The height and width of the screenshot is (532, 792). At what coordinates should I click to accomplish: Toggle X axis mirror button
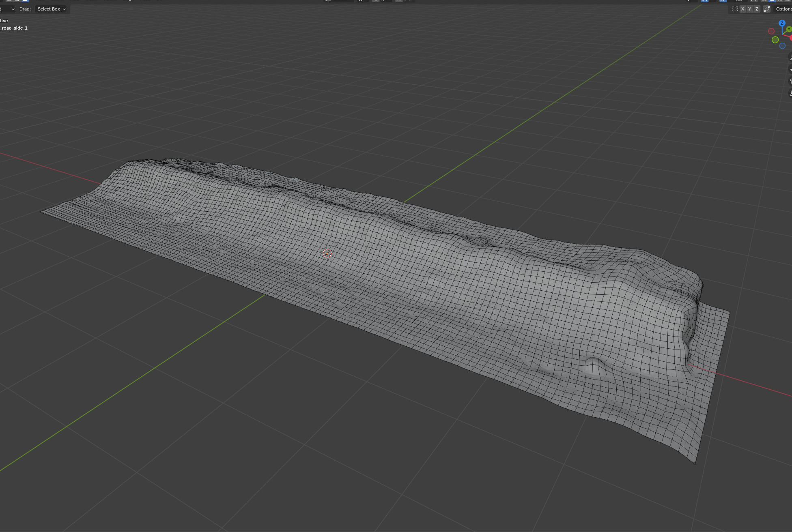(743, 9)
